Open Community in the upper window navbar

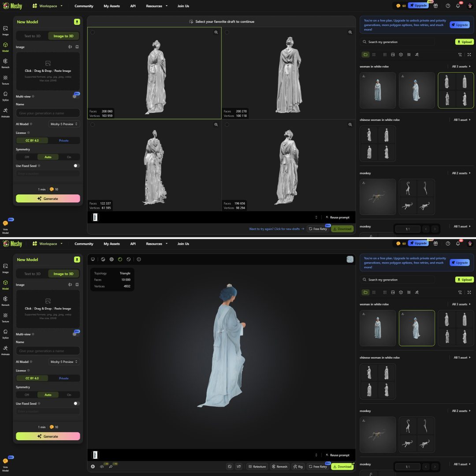coord(84,6)
